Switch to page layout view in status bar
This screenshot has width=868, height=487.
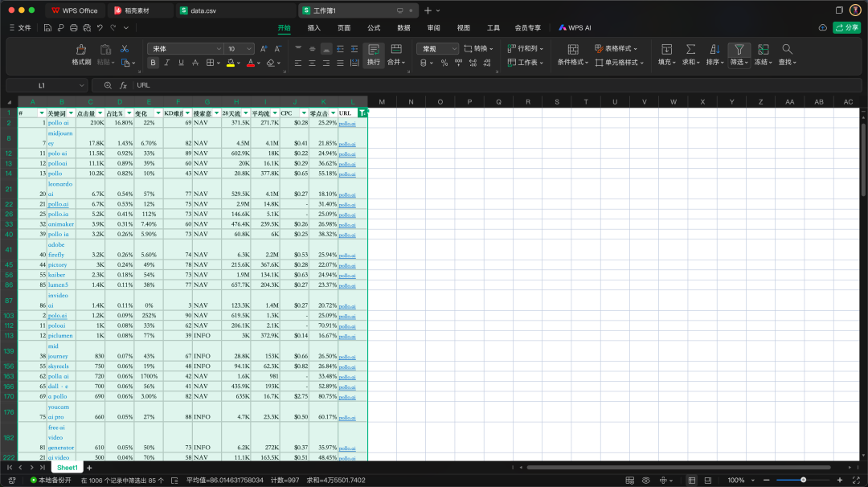point(708,481)
